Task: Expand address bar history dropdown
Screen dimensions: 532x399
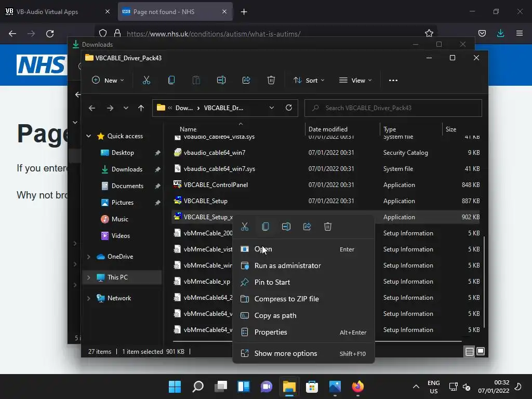Action: pyautogui.click(x=271, y=108)
